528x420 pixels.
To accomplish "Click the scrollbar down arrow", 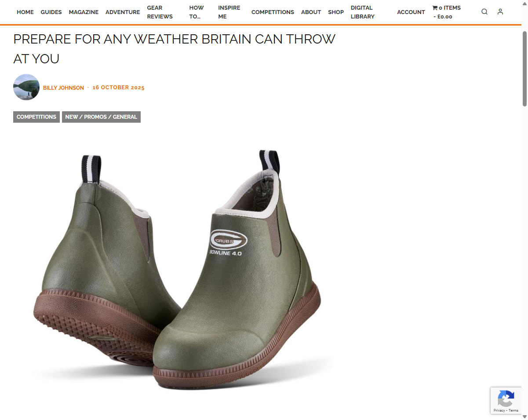I will [524, 416].
